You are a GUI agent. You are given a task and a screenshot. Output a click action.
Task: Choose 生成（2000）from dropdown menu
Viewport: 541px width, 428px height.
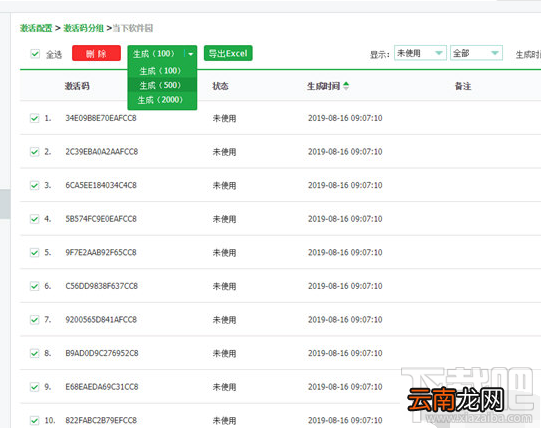(x=160, y=100)
